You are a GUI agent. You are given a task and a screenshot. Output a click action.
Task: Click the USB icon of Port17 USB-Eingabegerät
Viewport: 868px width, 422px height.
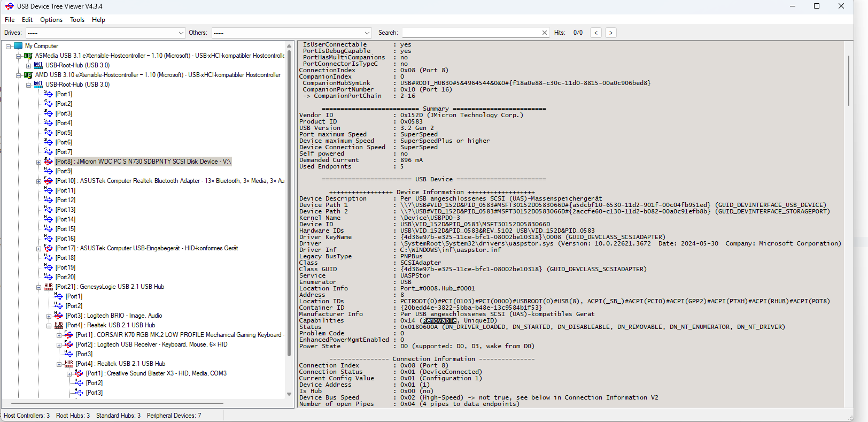[x=49, y=248]
